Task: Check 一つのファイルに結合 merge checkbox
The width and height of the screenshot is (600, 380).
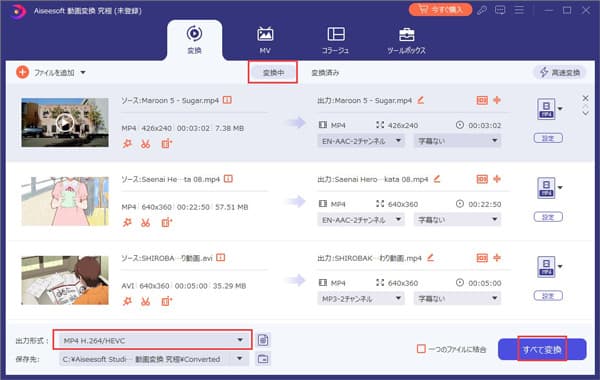Action: coord(421,349)
